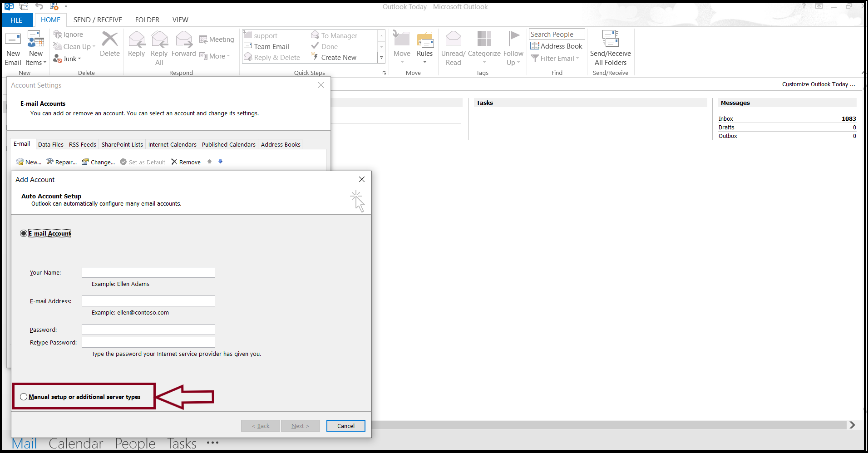Image resolution: width=868 pixels, height=453 pixels.
Task: Select the SharePoint Lists tab
Action: [122, 144]
